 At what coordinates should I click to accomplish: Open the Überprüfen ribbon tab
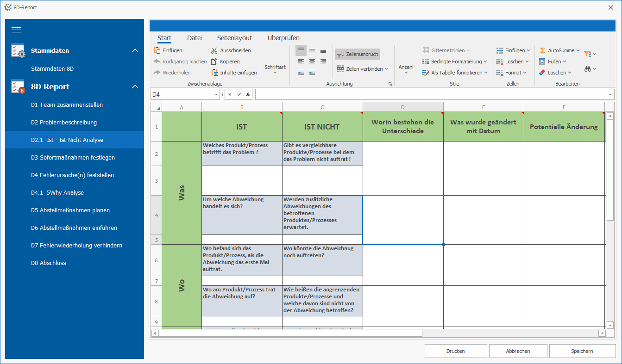(x=283, y=38)
